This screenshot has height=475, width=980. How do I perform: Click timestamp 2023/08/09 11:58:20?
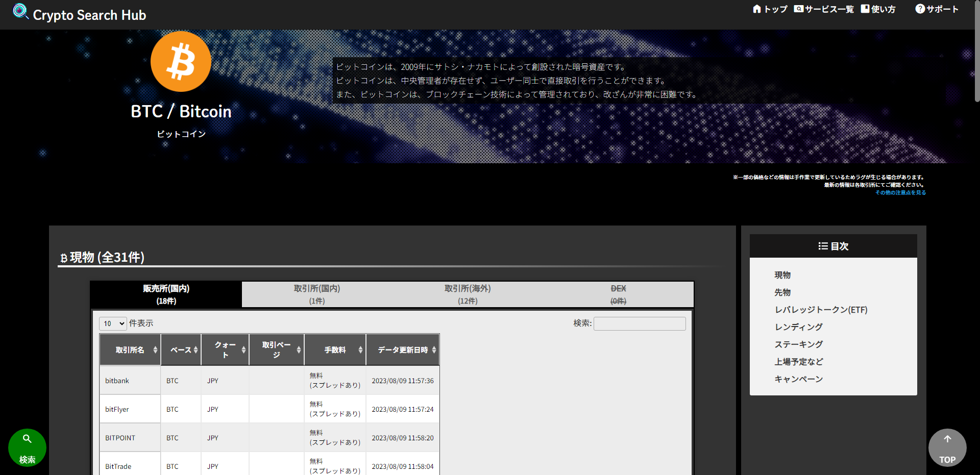[x=403, y=438]
